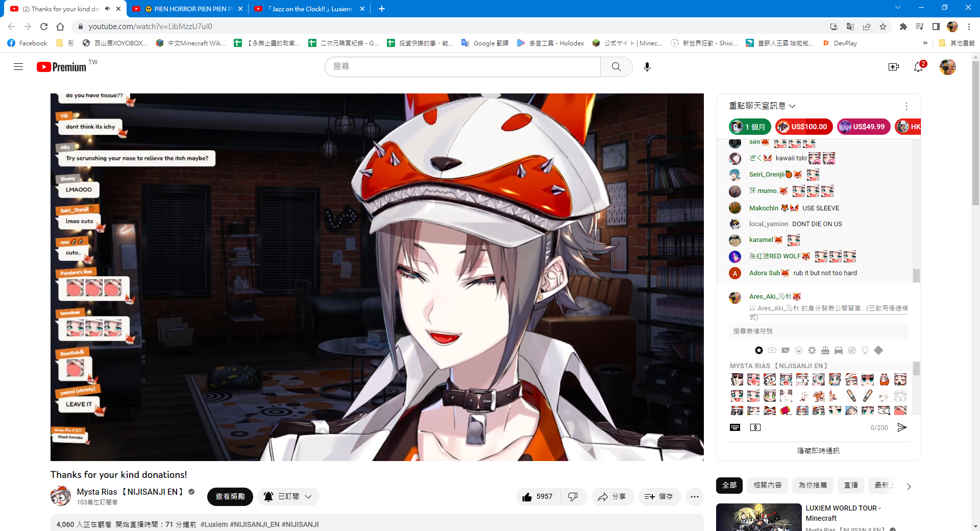Save the video to a playlist

pyautogui.click(x=659, y=497)
